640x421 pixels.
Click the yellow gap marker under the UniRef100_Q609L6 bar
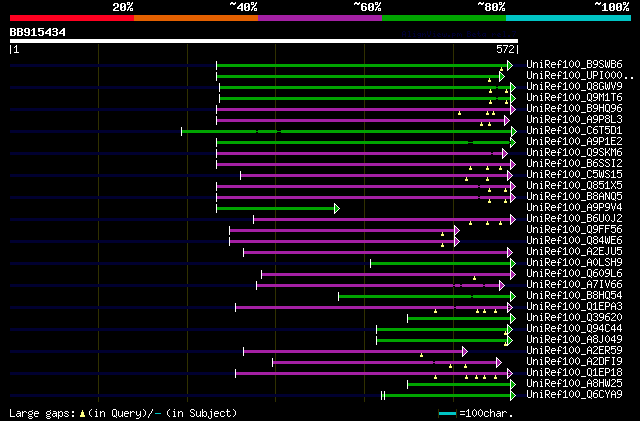point(474,278)
